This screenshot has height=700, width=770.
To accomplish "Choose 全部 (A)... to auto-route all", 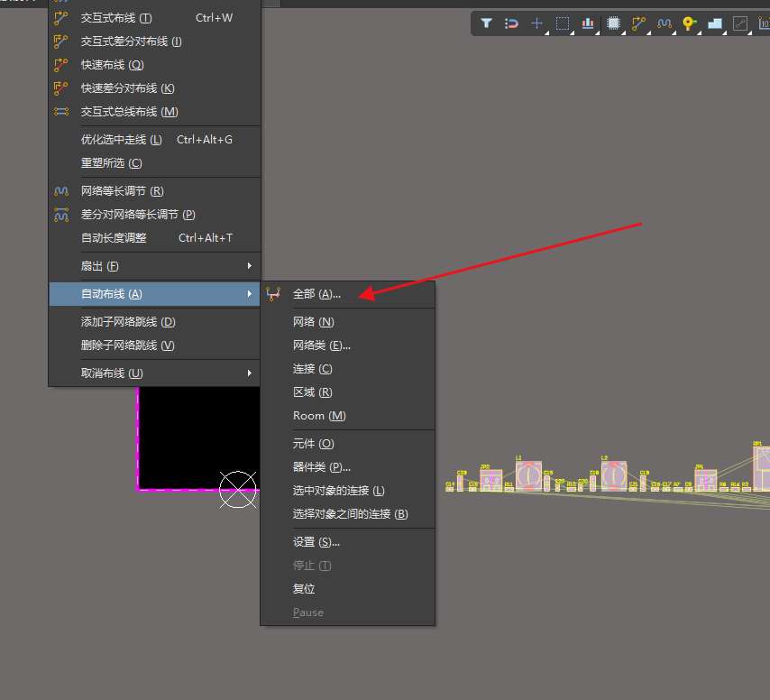I will point(348,294).
